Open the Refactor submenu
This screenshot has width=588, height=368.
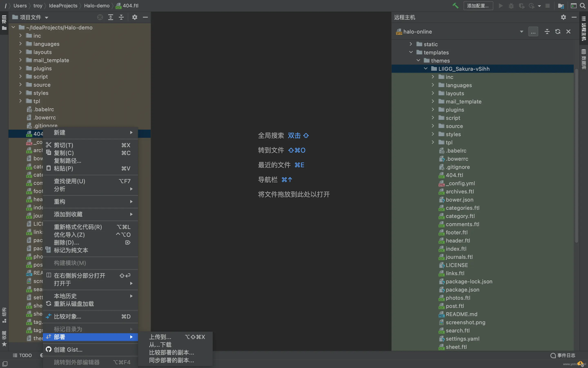90,202
